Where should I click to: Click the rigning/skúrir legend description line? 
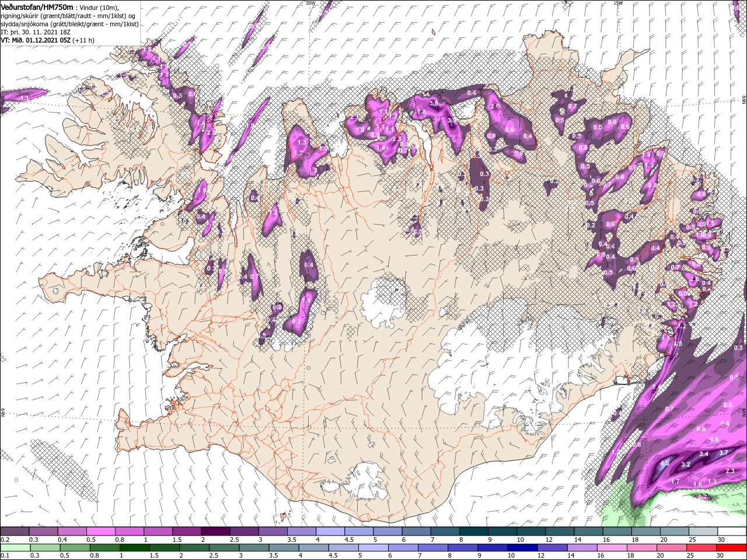(68, 15)
